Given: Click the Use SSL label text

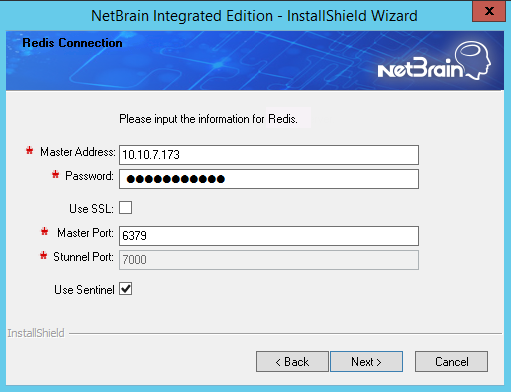Looking at the screenshot, I should tap(91, 209).
